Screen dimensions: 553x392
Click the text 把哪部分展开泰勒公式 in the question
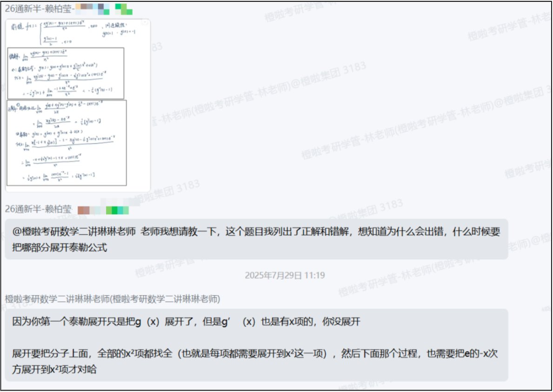60,247
